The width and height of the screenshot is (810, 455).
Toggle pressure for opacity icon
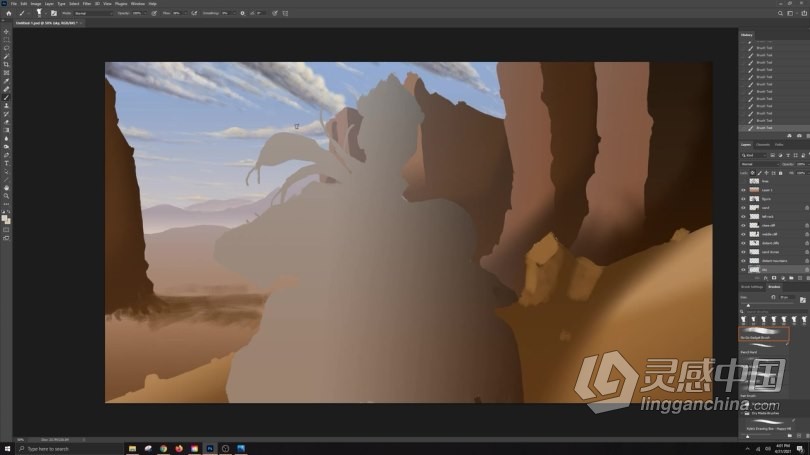tap(154, 13)
